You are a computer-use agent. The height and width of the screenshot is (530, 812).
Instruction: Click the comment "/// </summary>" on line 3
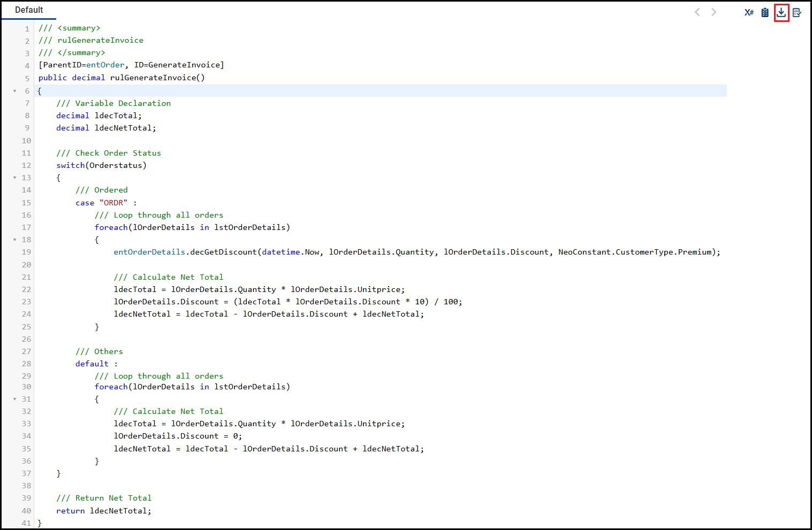[72, 52]
